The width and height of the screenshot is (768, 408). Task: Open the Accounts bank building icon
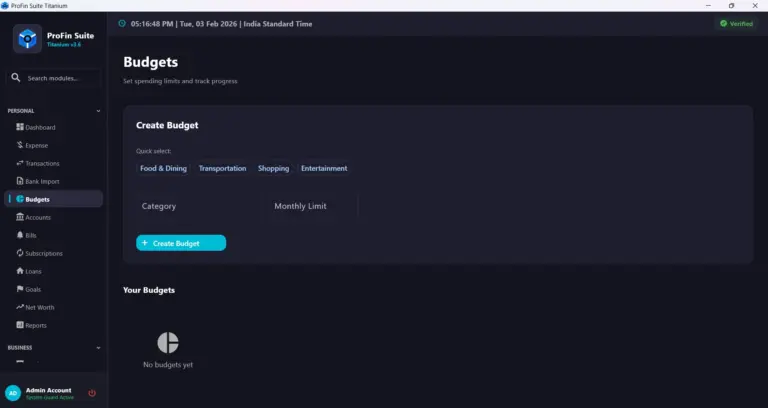point(20,216)
